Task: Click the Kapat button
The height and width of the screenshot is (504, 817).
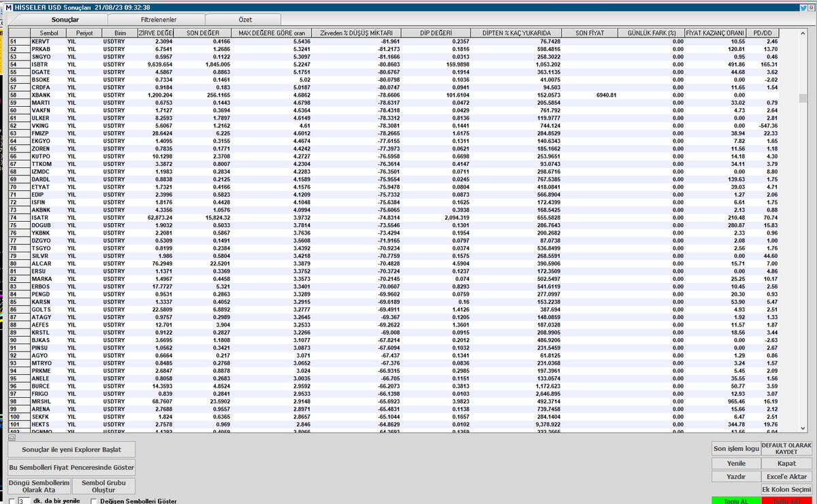Action: tap(786, 463)
